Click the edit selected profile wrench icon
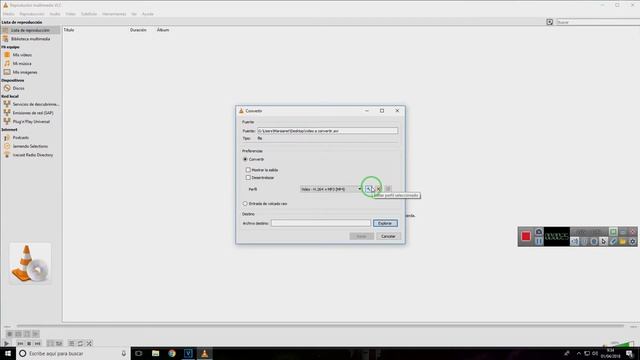 369,189
